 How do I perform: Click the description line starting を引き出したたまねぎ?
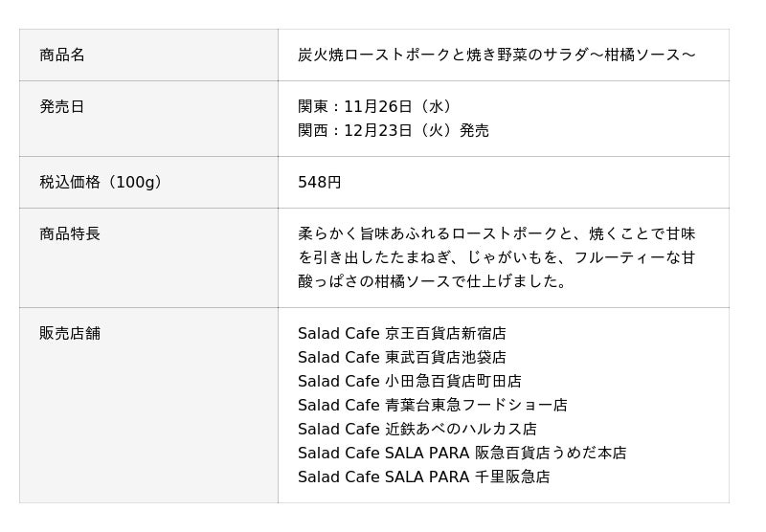tap(496, 257)
